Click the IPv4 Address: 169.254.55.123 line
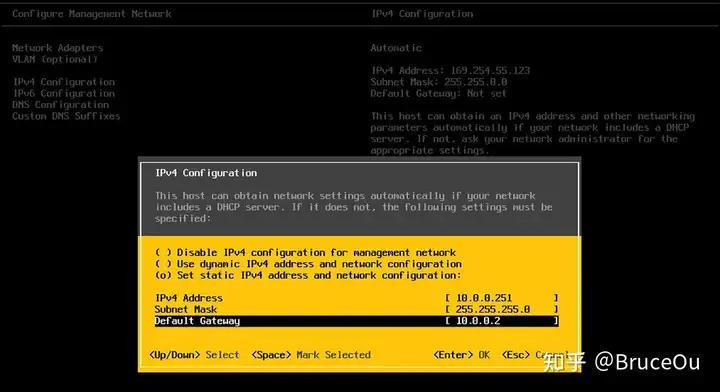 pyautogui.click(x=450, y=71)
